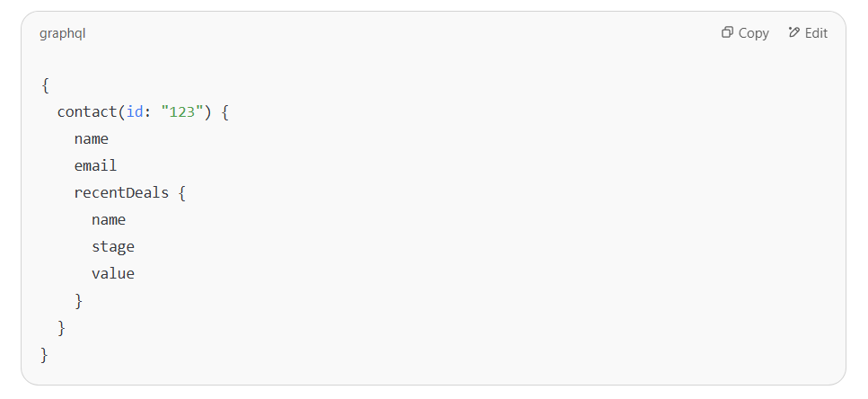Click the stage field line
This screenshot has height=399, width=868.
pos(113,247)
